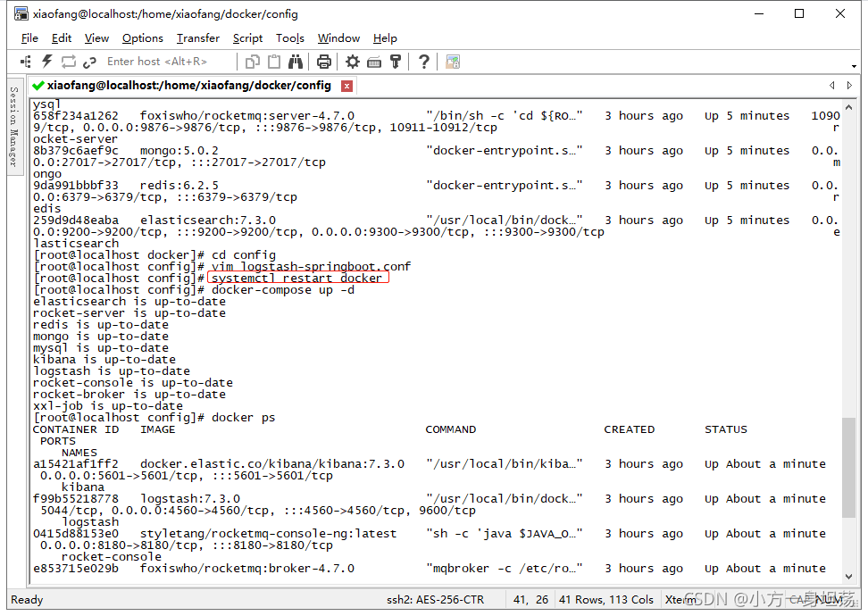Screen dimensions: 868x616
Task: Click 'foxiswho/rocketmq:broker-4.7.0' image text
Action: pos(246,569)
